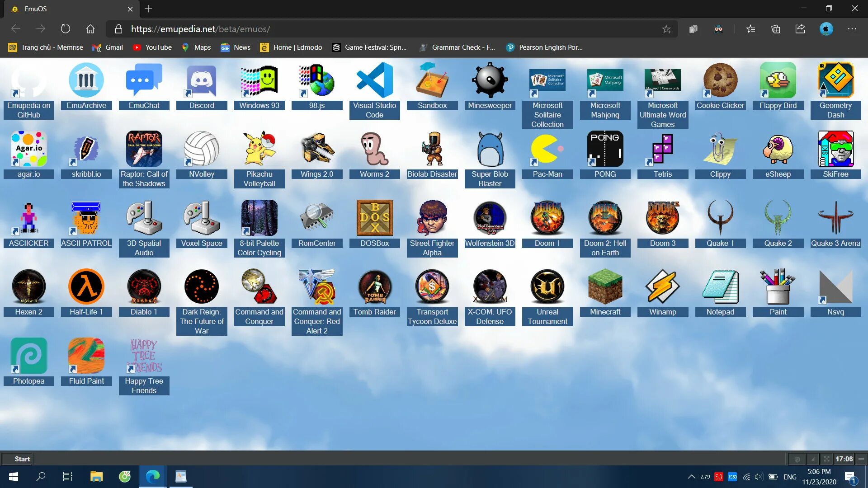Open the Fluid Paint icon
The width and height of the screenshot is (868, 488).
tap(86, 361)
